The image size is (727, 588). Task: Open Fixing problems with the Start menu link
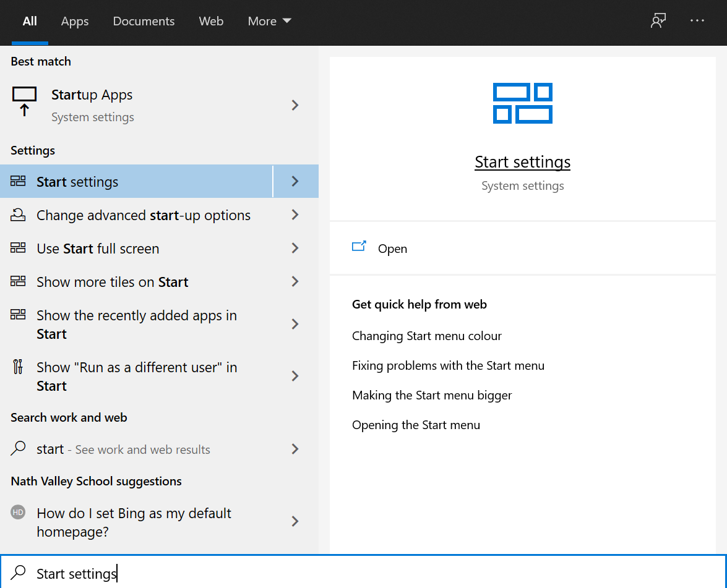(448, 365)
